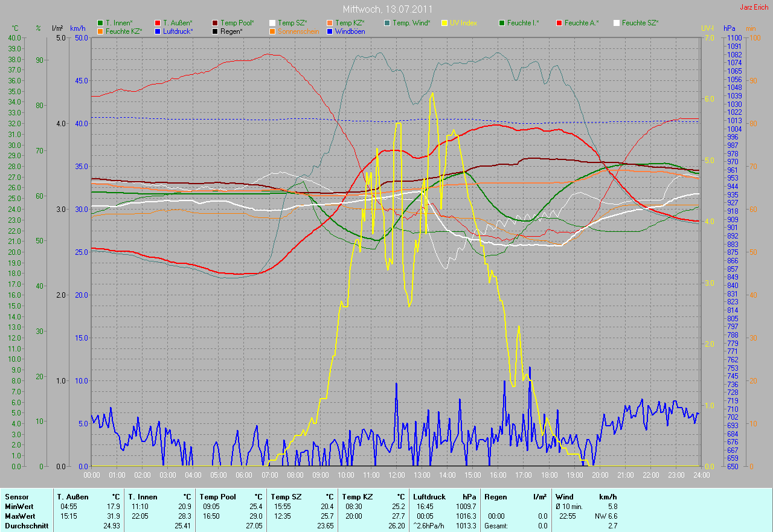773x532 pixels.
Task: Select the Feuchte SZ legend label
Action: click(x=640, y=23)
